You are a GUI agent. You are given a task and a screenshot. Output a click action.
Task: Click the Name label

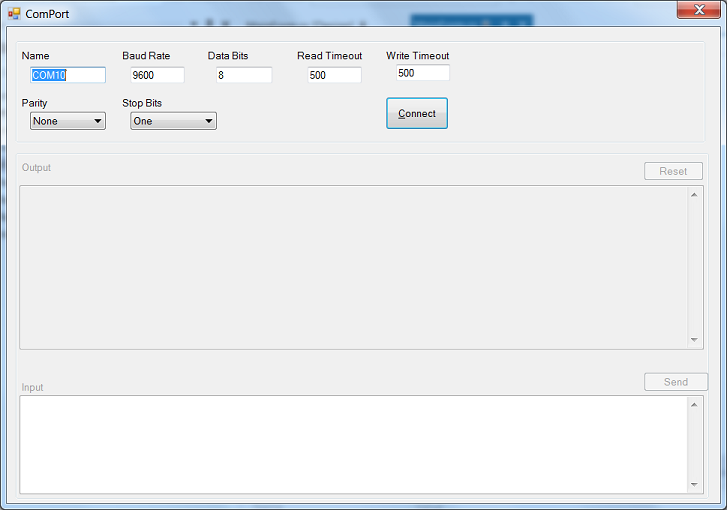coord(35,56)
